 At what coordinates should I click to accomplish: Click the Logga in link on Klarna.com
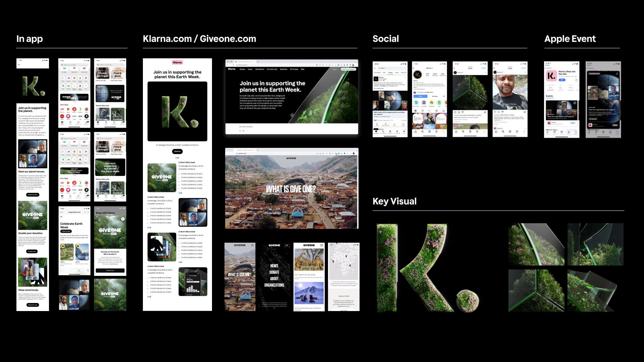335,69
